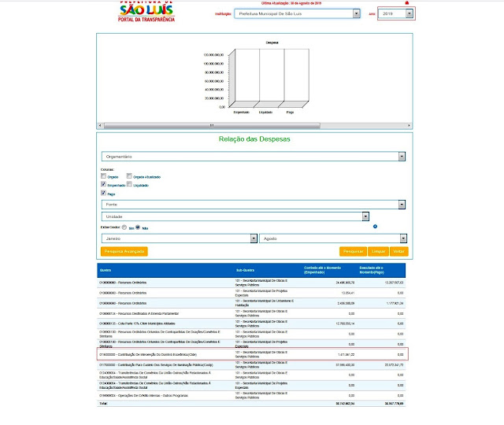Click Operações De Crédito Internas row
Image resolution: width=504 pixels, height=425 pixels.
(x=251, y=396)
